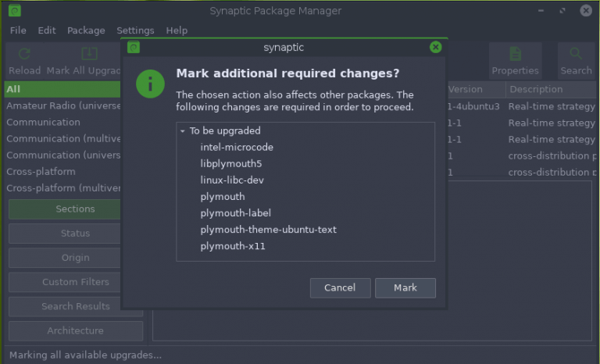Click the Mark button

coord(405,287)
